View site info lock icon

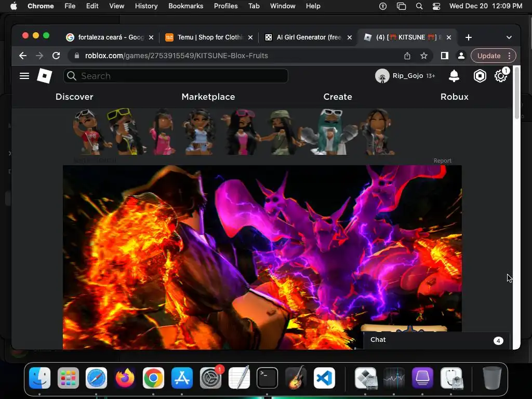pos(77,56)
